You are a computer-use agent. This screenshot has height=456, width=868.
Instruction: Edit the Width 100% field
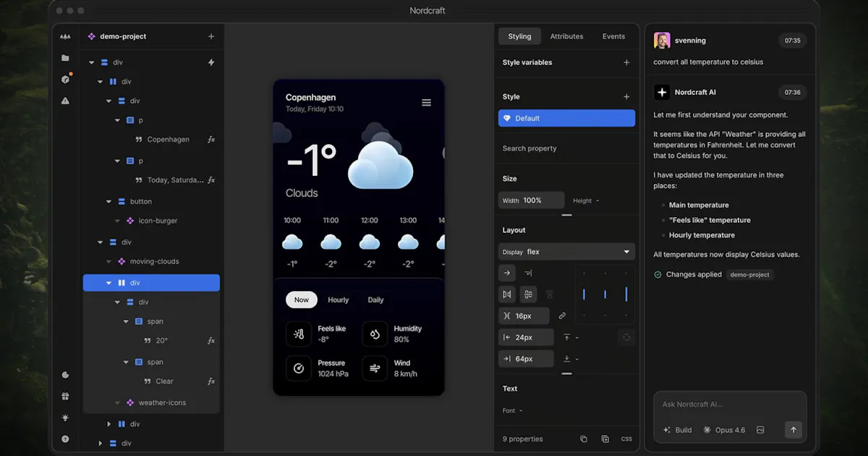532,200
